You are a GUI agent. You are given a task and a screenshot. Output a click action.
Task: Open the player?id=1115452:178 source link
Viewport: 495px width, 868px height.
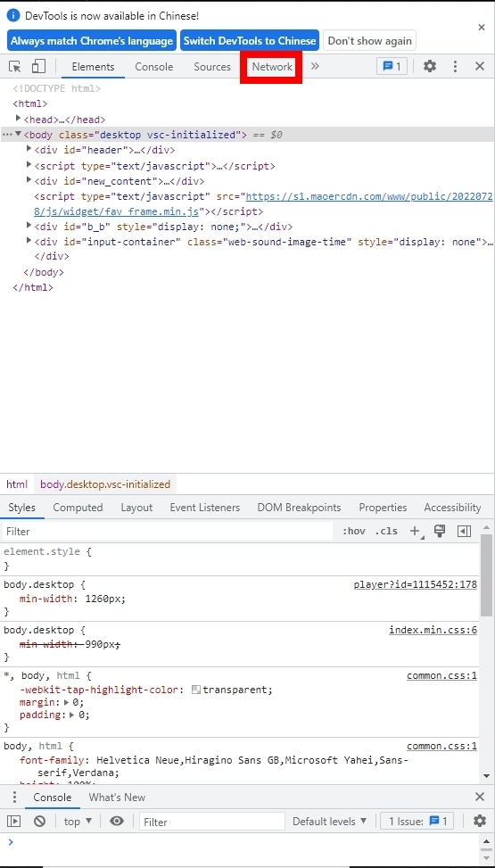tap(416, 584)
